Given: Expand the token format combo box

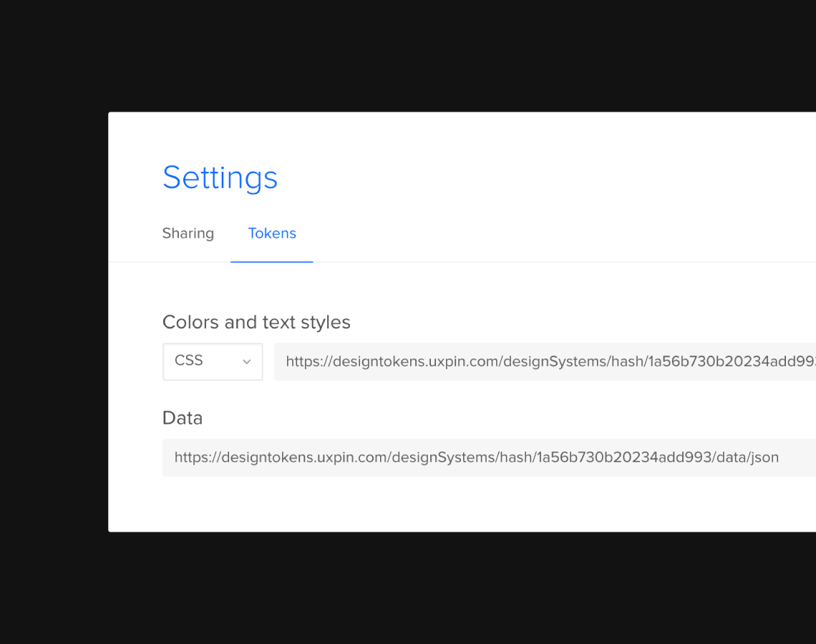Looking at the screenshot, I should [213, 361].
